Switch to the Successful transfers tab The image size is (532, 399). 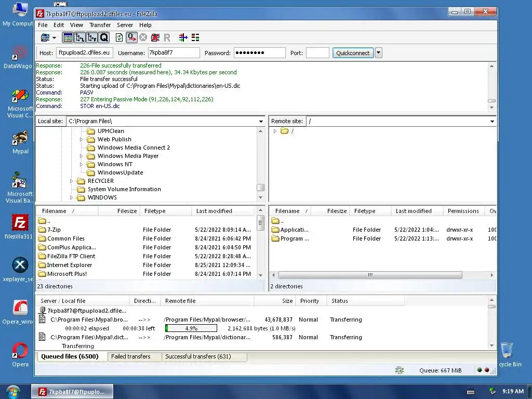click(204, 356)
